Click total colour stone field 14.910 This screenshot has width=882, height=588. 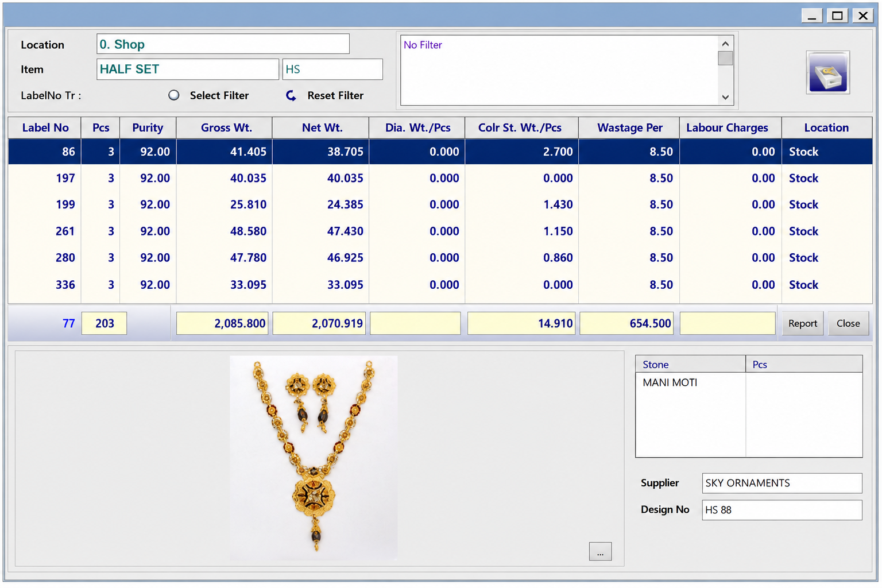[x=521, y=323]
